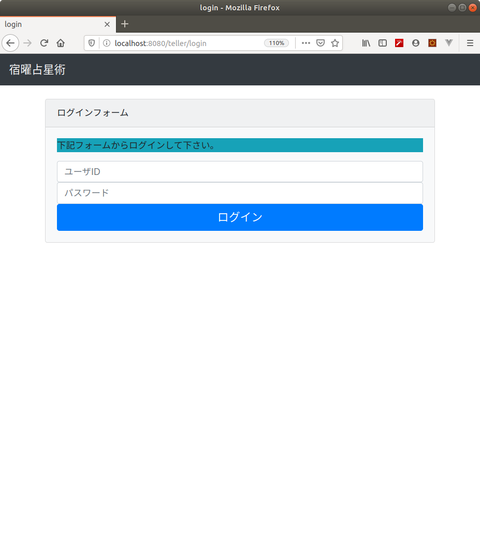Image resolution: width=480 pixels, height=545 pixels.
Task: Close the login tab
Action: tap(107, 24)
